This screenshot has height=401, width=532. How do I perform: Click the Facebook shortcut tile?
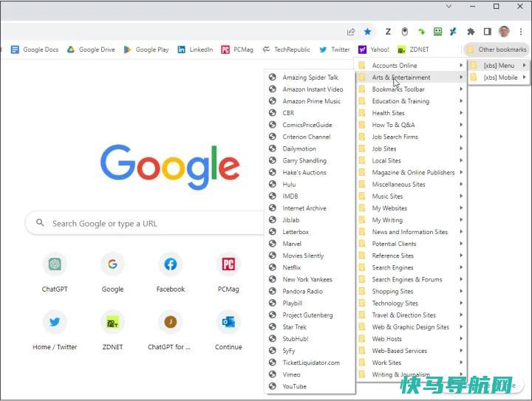pyautogui.click(x=171, y=273)
